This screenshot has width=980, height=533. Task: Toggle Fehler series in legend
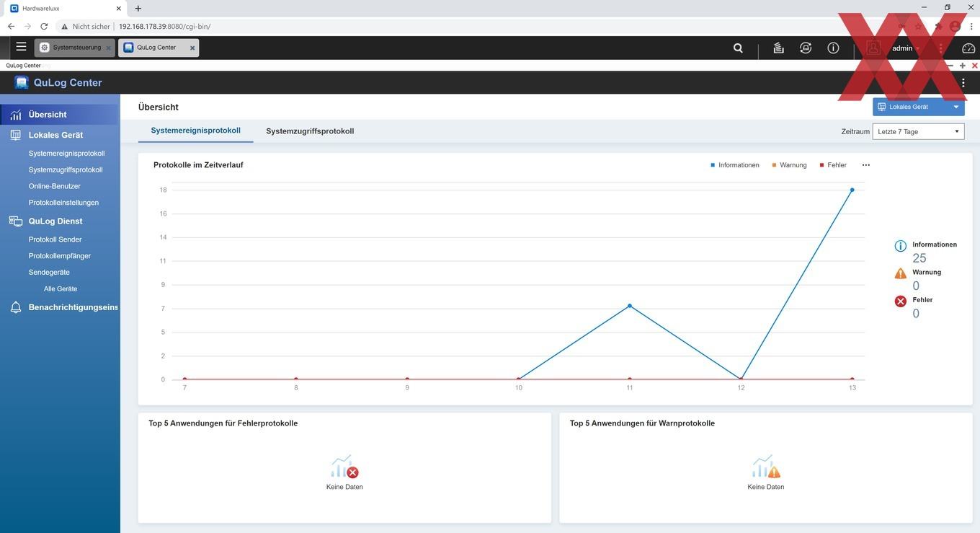(x=833, y=165)
